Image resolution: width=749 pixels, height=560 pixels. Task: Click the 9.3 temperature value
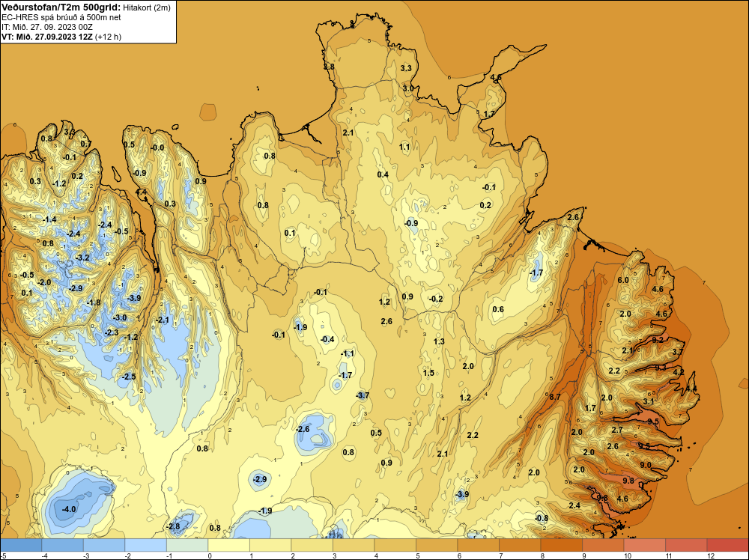[x=661, y=368]
